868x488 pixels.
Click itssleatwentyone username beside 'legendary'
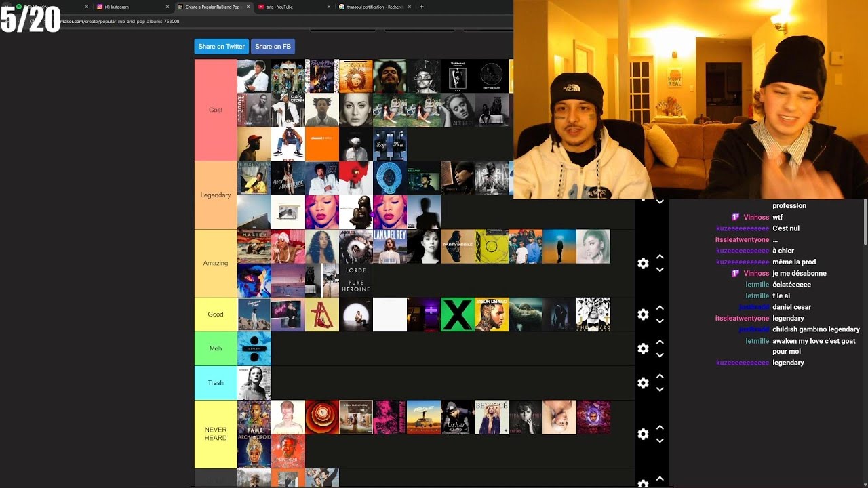(743, 318)
